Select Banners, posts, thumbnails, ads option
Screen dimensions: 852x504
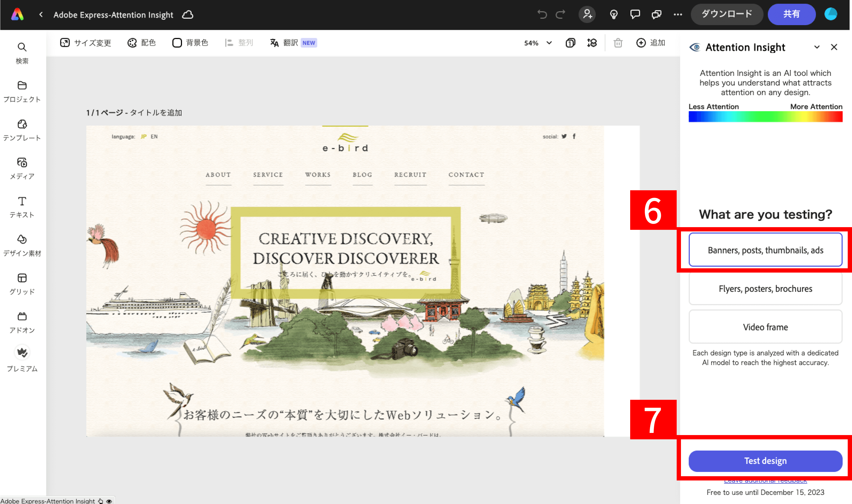tap(765, 250)
